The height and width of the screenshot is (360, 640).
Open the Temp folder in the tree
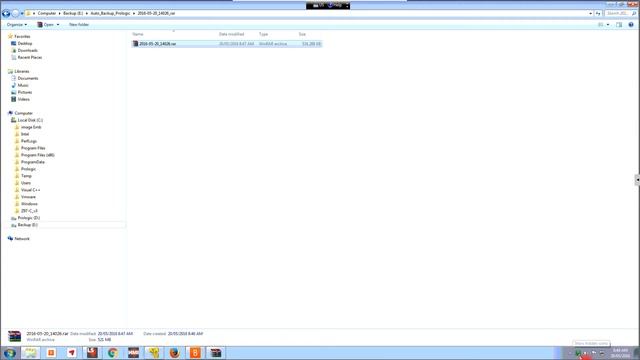coord(26,176)
